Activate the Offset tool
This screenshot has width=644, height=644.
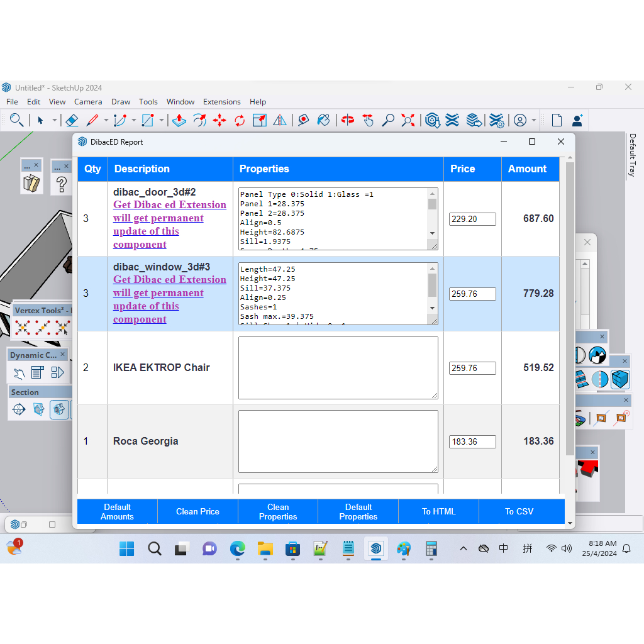tap(199, 120)
